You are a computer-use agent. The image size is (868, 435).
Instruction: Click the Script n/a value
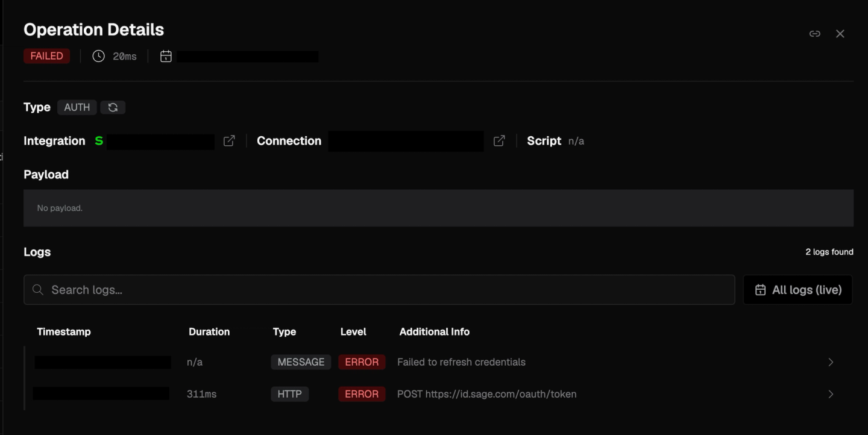coord(576,141)
